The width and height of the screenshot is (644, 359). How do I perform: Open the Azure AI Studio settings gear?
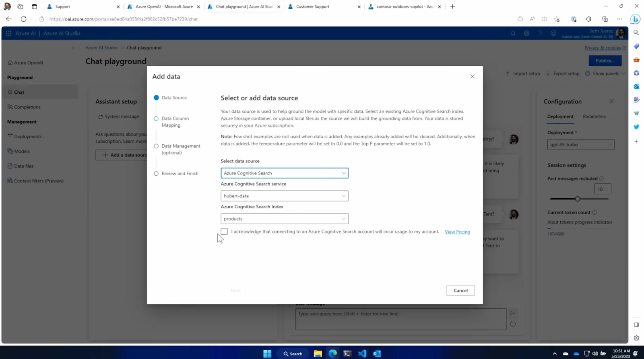pyautogui.click(x=526, y=33)
